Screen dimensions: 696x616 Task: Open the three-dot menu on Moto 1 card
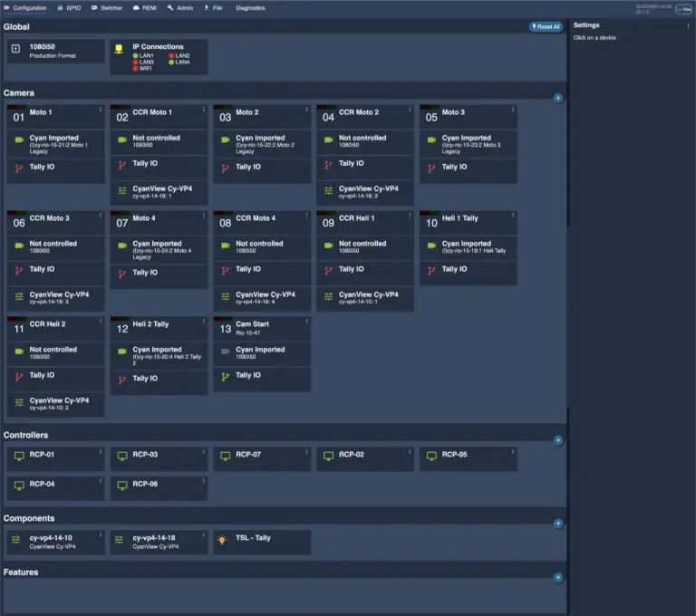click(101, 110)
